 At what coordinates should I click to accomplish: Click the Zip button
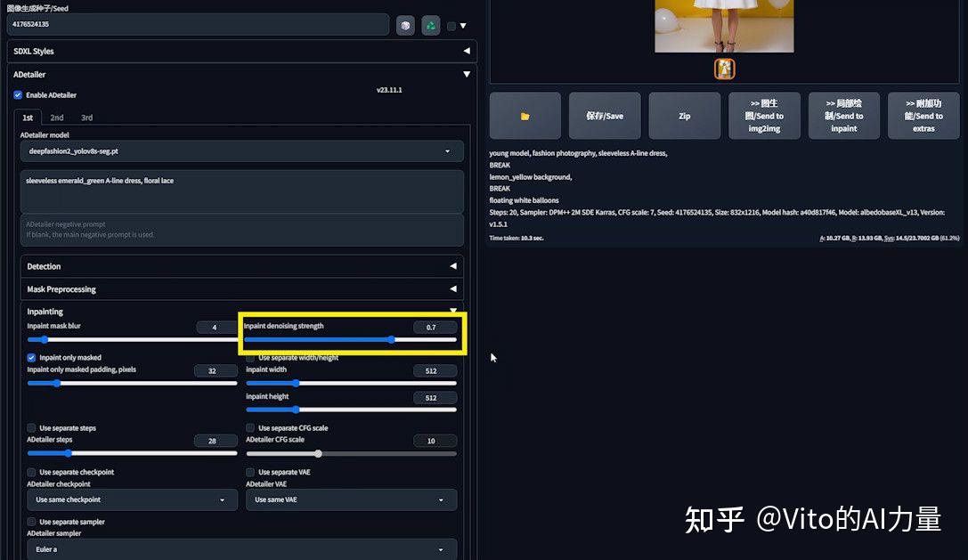point(684,116)
